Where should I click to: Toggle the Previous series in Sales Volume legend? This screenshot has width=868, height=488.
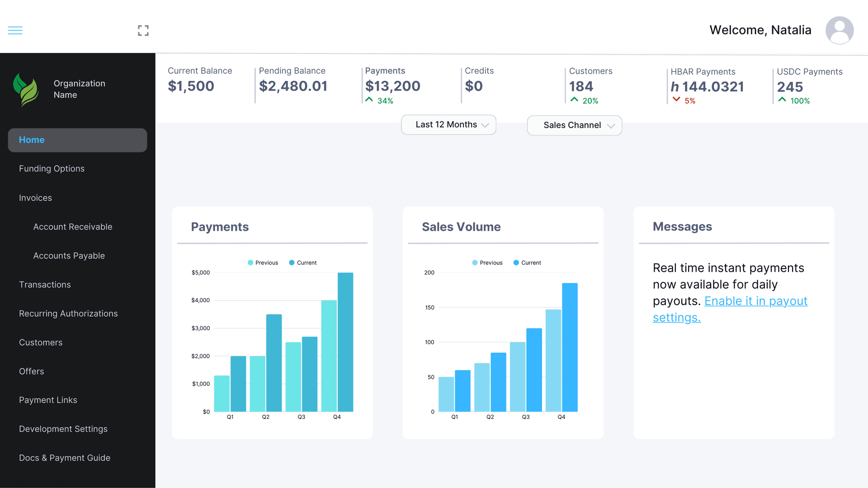click(x=487, y=262)
